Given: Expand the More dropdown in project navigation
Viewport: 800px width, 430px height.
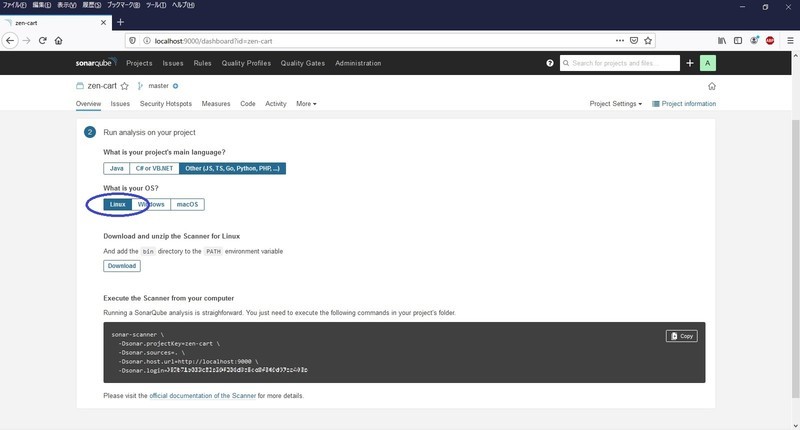Looking at the screenshot, I should [306, 104].
